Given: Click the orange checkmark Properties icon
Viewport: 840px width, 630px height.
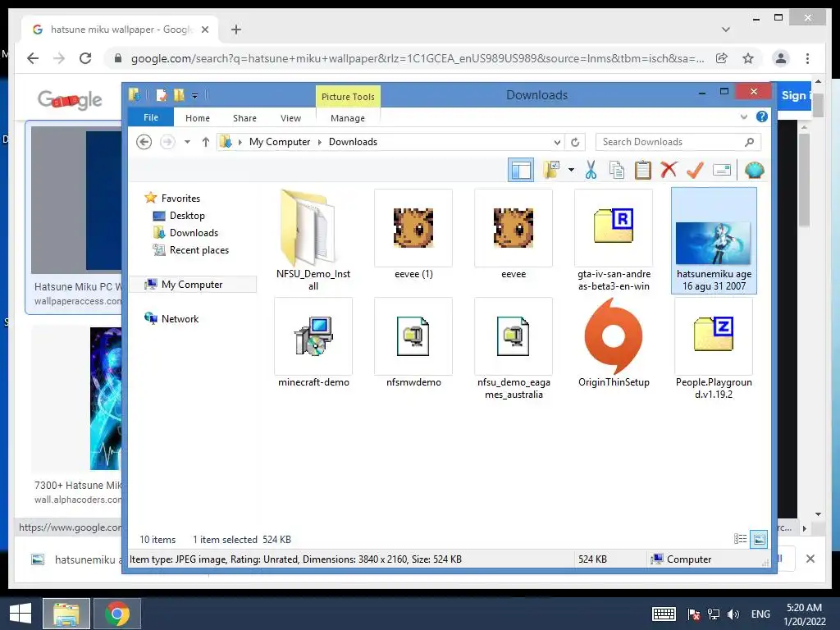Looking at the screenshot, I should click(x=695, y=171).
